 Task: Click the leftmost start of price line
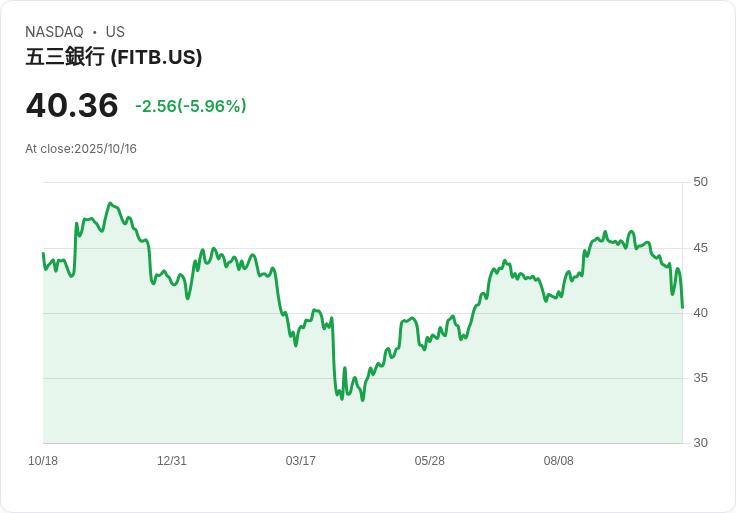pos(43,254)
